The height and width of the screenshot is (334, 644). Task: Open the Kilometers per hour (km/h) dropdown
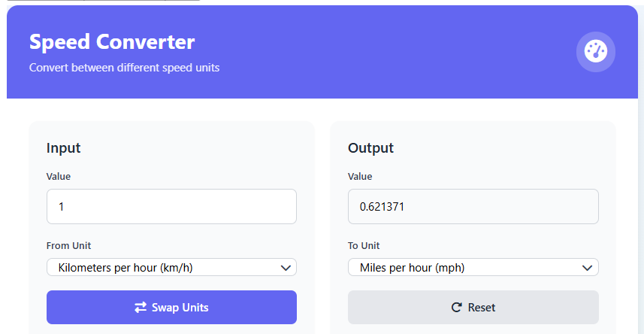tap(171, 268)
